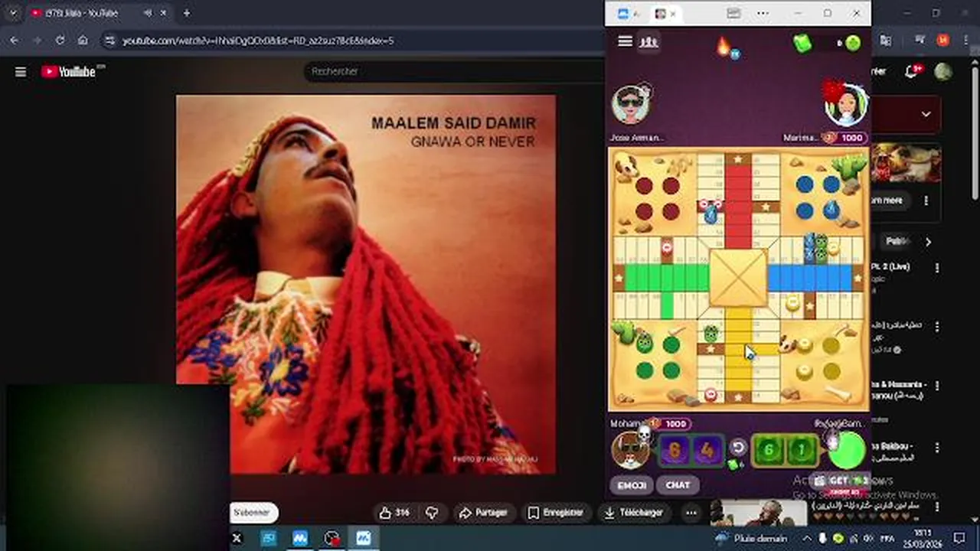
Task: Select the green pawn near yellow home column
Action: point(710,334)
